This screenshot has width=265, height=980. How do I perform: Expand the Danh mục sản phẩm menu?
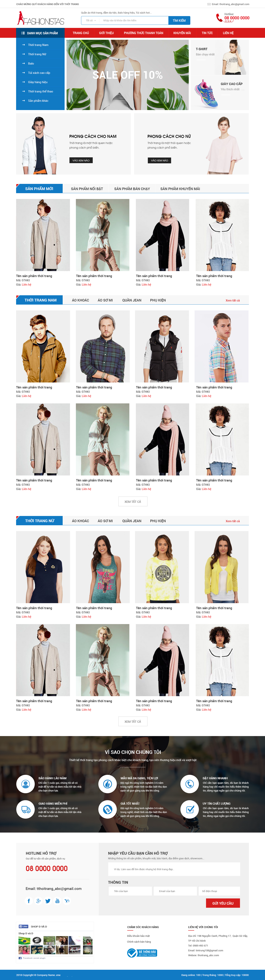40,33
